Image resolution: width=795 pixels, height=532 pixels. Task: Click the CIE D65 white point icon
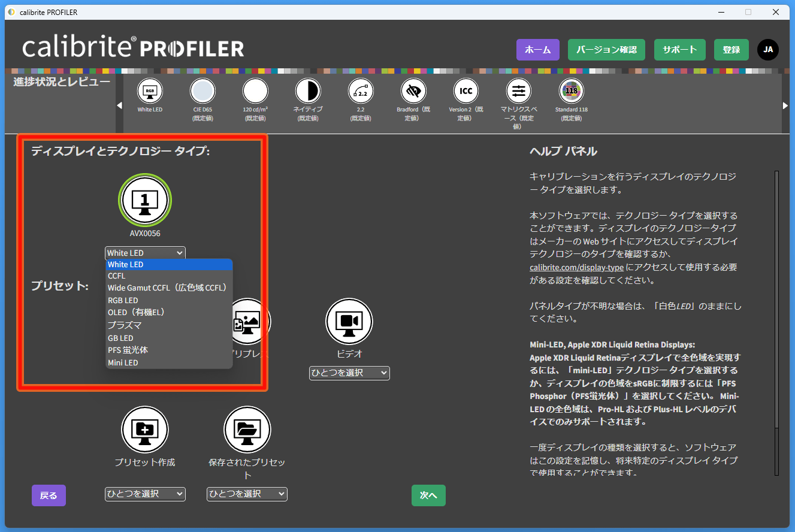click(x=202, y=91)
